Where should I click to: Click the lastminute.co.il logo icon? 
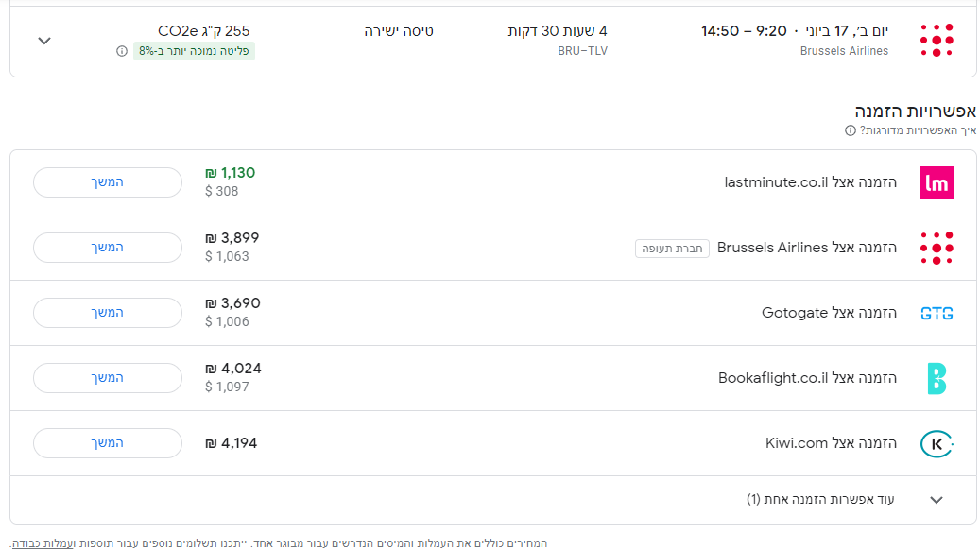[936, 182]
